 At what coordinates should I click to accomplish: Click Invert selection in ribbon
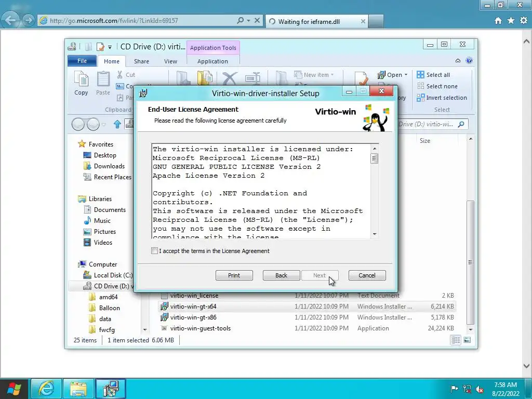coord(442,98)
